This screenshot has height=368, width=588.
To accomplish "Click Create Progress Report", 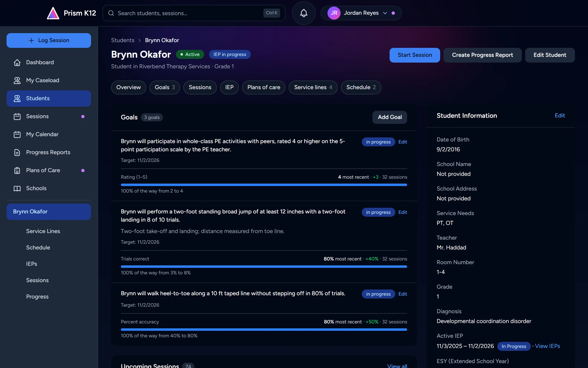I will coord(482,55).
